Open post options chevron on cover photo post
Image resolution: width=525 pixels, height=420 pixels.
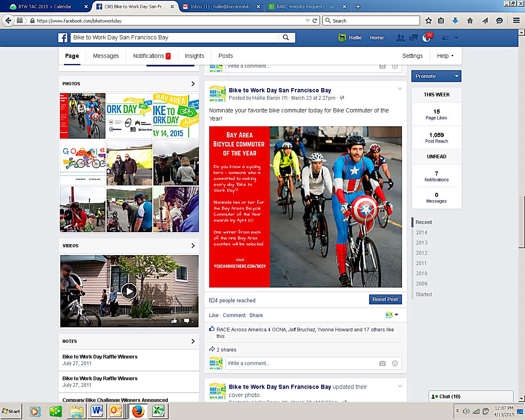pos(400,386)
